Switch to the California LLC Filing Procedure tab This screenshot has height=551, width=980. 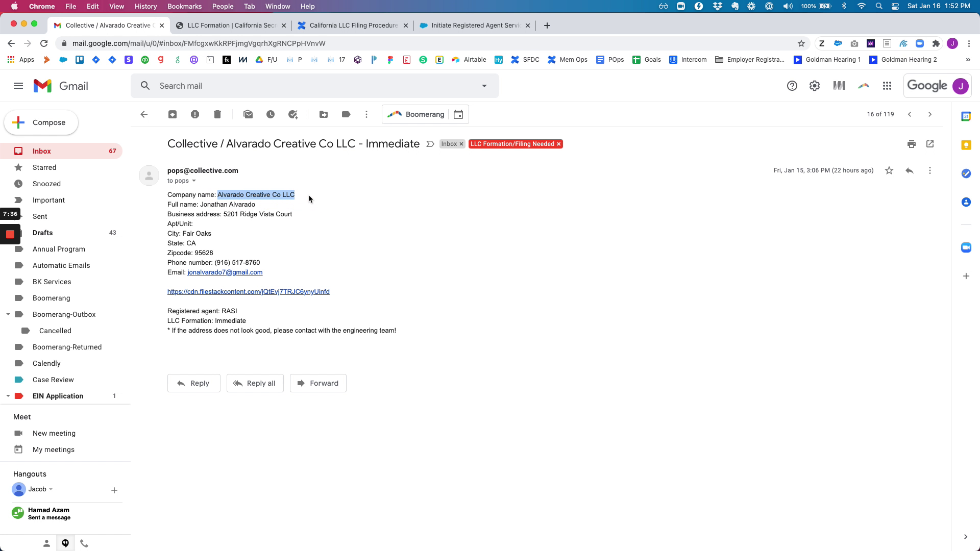tap(353, 25)
